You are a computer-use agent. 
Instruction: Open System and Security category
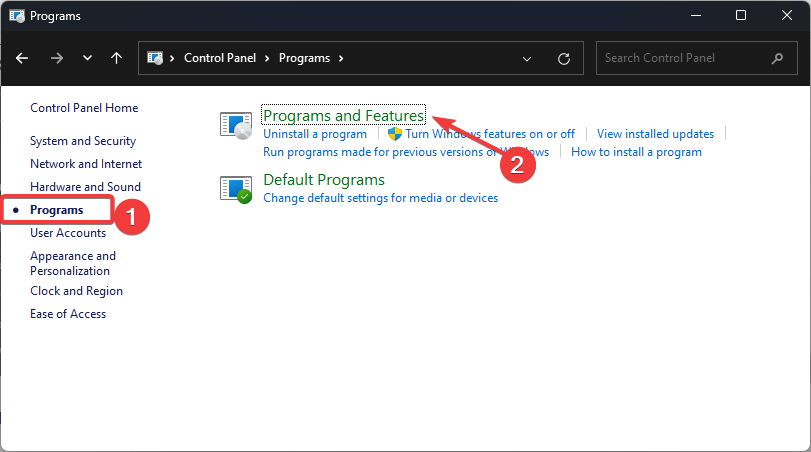[x=83, y=141]
